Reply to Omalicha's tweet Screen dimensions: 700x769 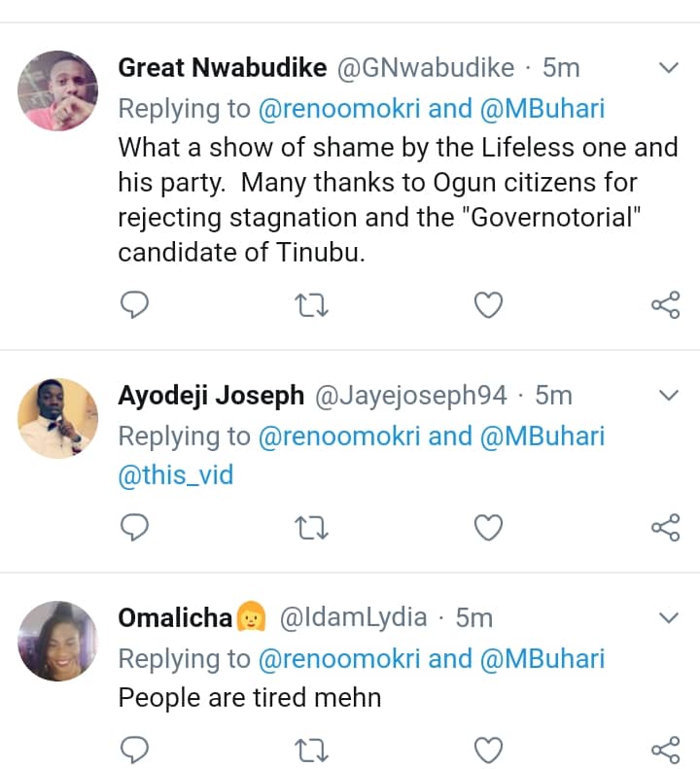134,749
